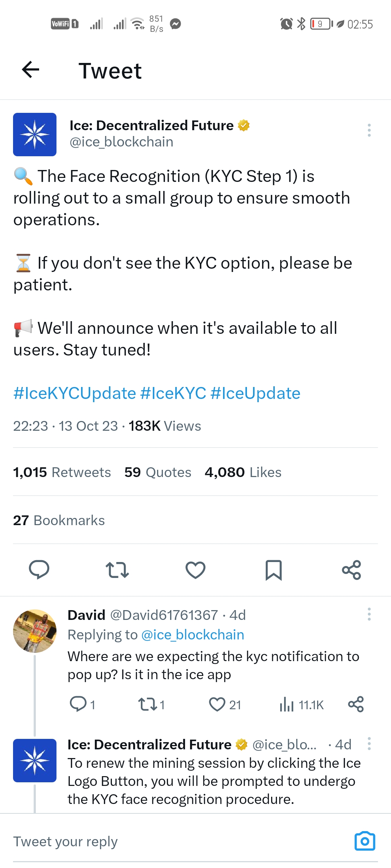The image size is (391, 868).
Task: Open camera from reply bar
Action: (x=365, y=841)
